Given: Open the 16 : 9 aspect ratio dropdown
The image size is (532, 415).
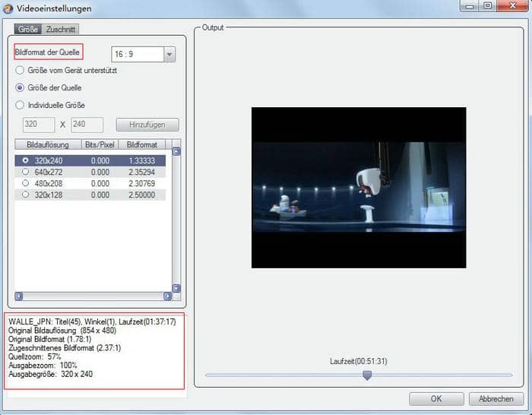Looking at the screenshot, I should click(x=169, y=54).
